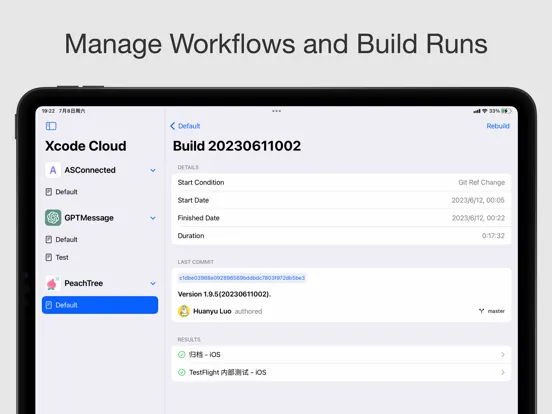Collapse the GPTMessage workflow list
552x414 pixels.
point(153,218)
